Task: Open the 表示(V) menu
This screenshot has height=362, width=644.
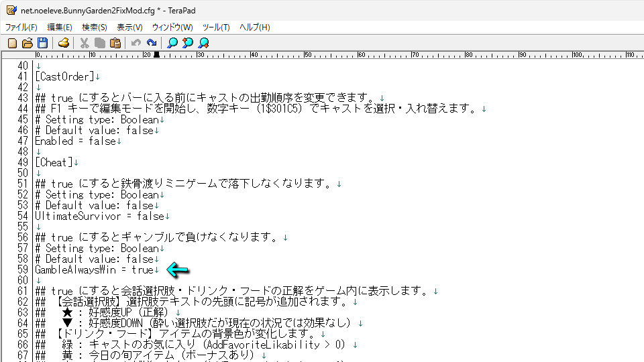Action: [x=129, y=27]
